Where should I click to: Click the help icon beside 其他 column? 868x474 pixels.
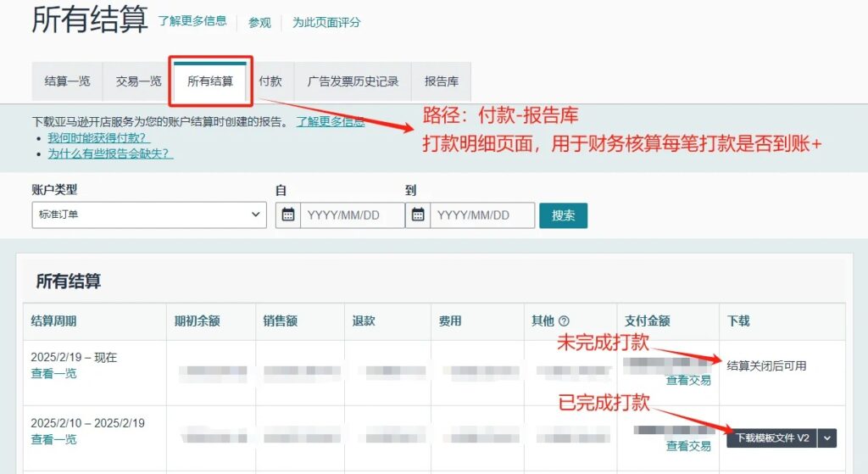[564, 321]
